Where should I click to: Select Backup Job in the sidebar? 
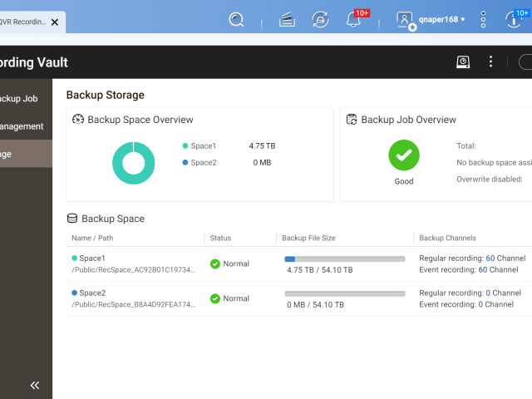tap(18, 98)
